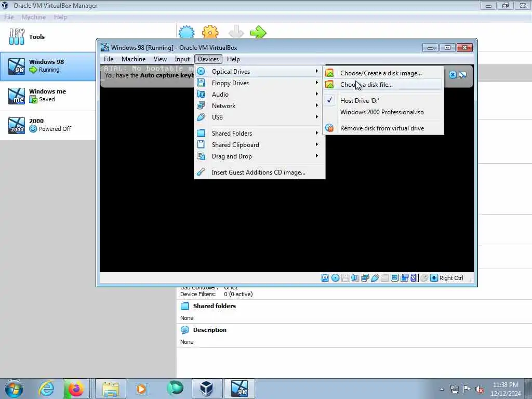Screen dimensions: 532x399
Task: Click the Shared folders section folder icon
Action: pyautogui.click(x=184, y=306)
